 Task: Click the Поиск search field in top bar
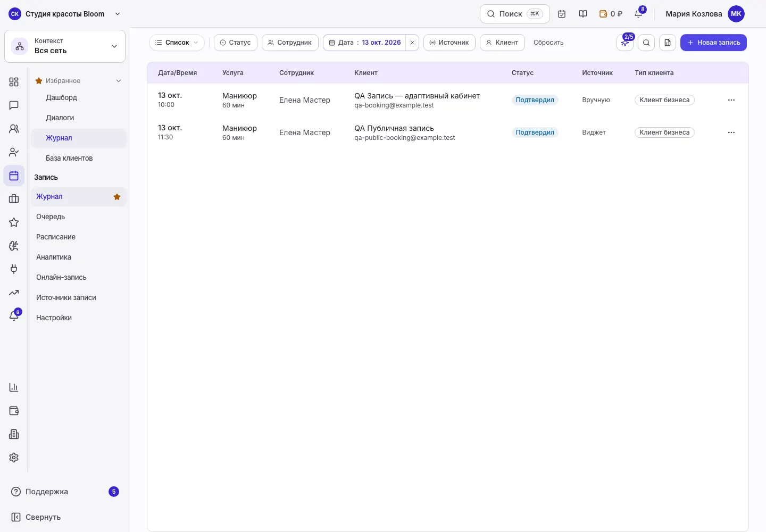(515, 14)
